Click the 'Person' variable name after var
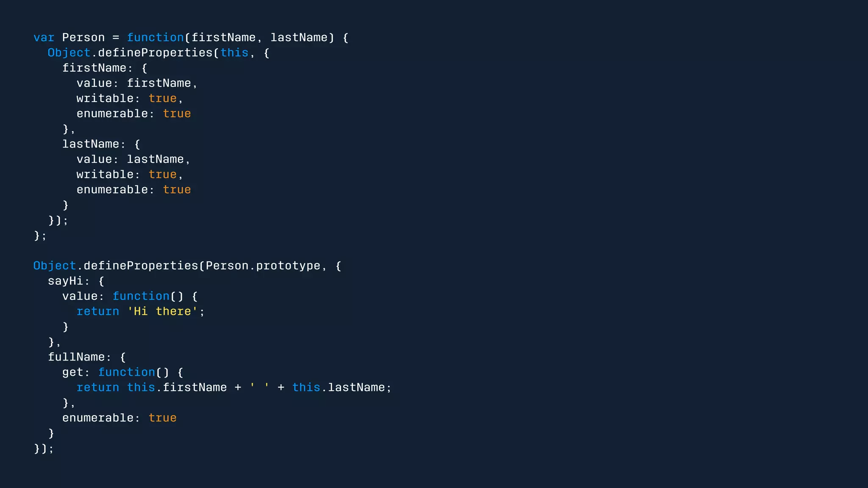This screenshot has height=488, width=868. point(83,38)
